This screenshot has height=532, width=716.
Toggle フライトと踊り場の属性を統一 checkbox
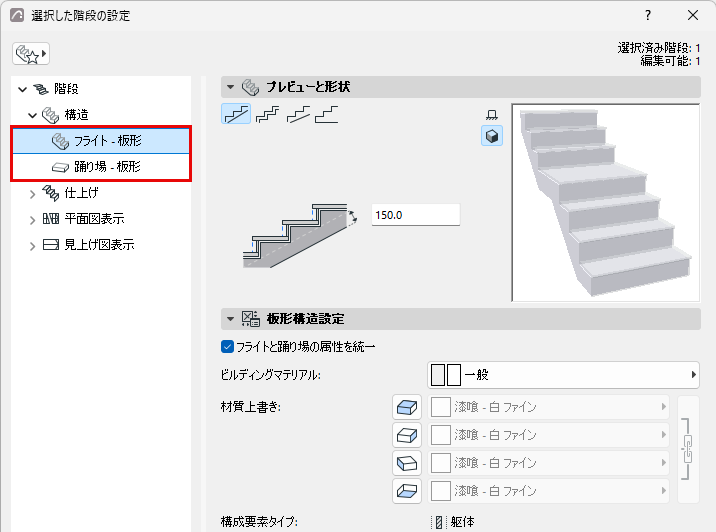tap(227, 347)
